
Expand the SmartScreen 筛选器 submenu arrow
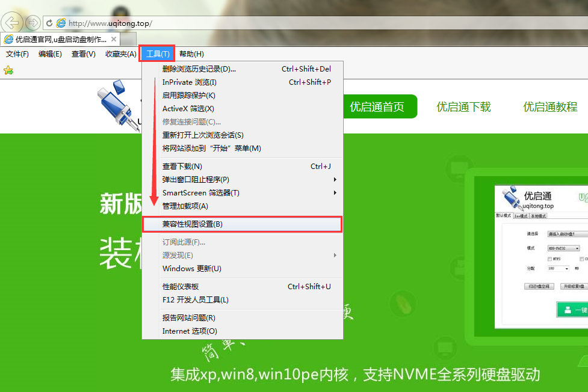[x=335, y=193]
